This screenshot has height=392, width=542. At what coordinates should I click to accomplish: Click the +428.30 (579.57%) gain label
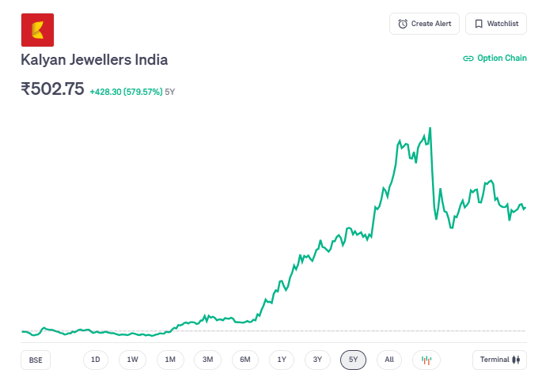point(126,92)
